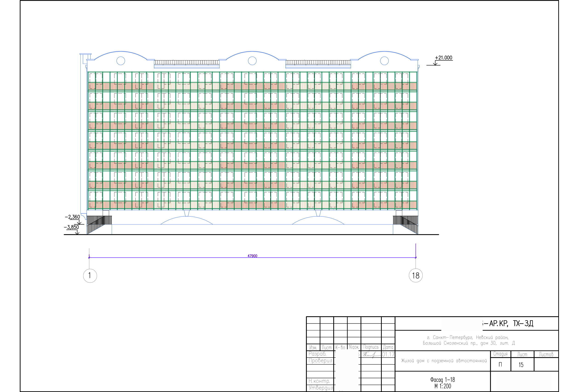This screenshot has width=570, height=392.
Task: Click the left round attic window
Action: coord(120,61)
